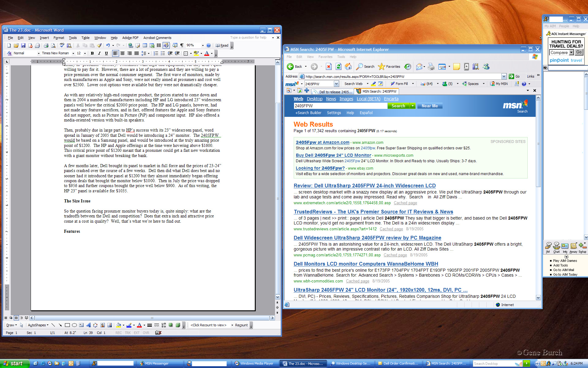The width and height of the screenshot is (588, 368).
Task: Toggle Italic formatting in Word
Action: (x=99, y=53)
